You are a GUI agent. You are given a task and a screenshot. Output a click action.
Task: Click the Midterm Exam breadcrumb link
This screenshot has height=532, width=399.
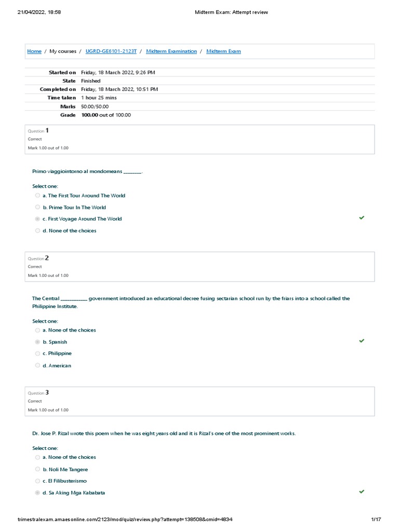coord(223,51)
